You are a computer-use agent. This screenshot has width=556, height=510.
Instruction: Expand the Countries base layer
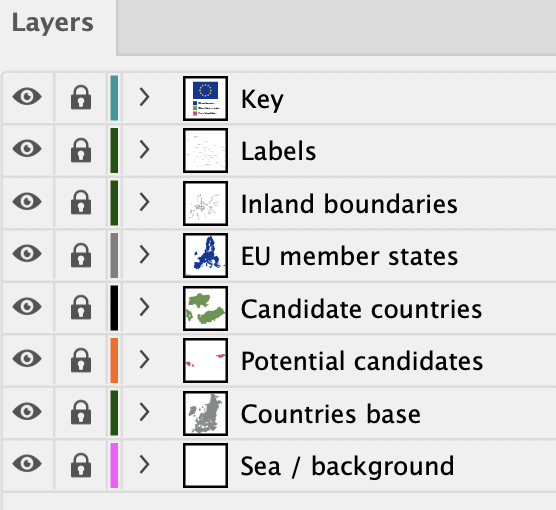[x=144, y=412]
